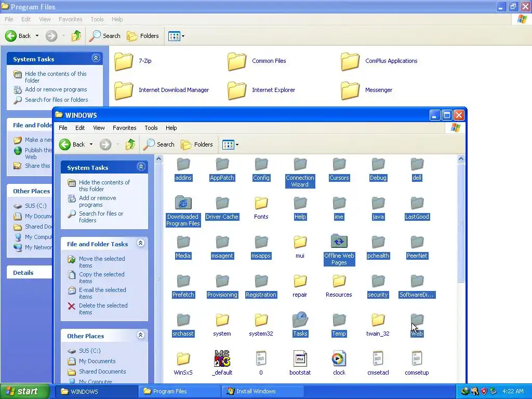The height and width of the screenshot is (399, 532).
Task: Collapse Other Places panel in WINDOWS window
Action: [x=140, y=335]
